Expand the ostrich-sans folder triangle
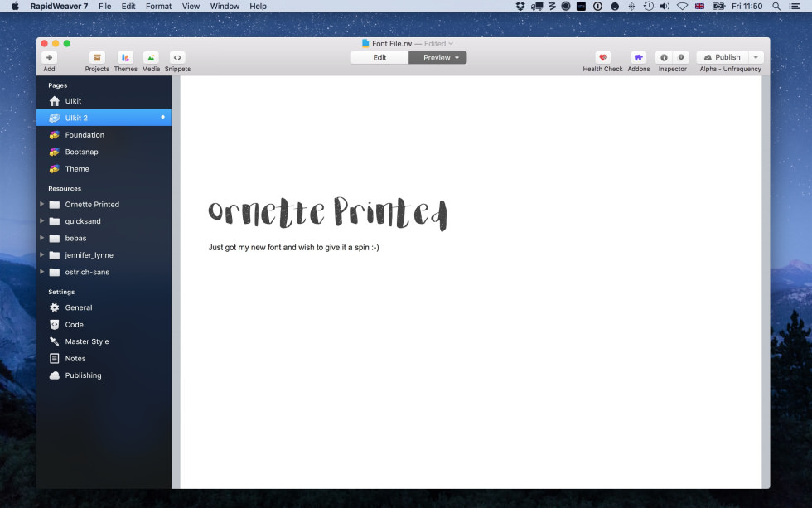Viewport: 812px width, 508px height. (42, 272)
